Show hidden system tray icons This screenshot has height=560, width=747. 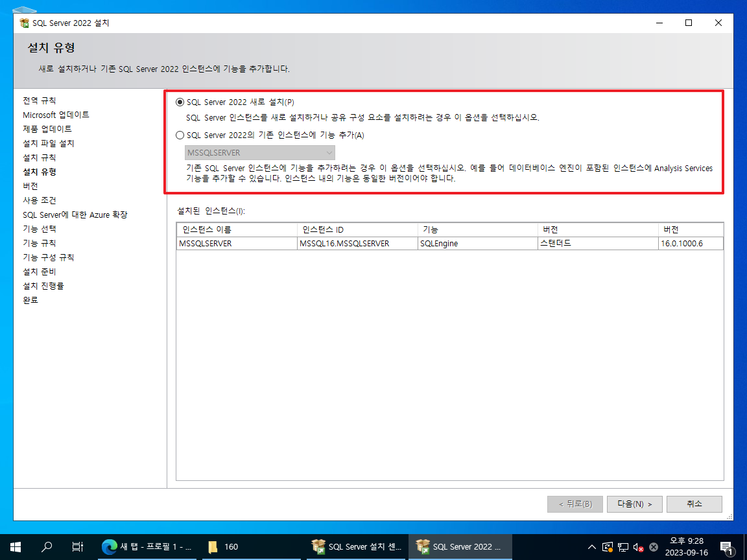pos(591,546)
